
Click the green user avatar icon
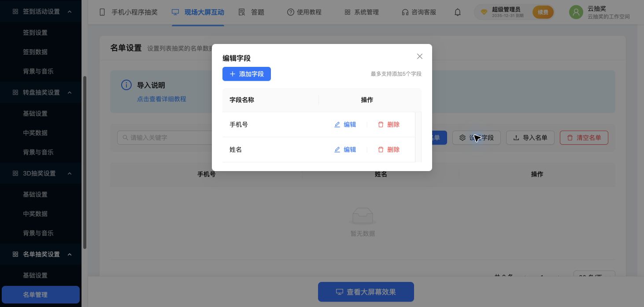click(x=576, y=12)
